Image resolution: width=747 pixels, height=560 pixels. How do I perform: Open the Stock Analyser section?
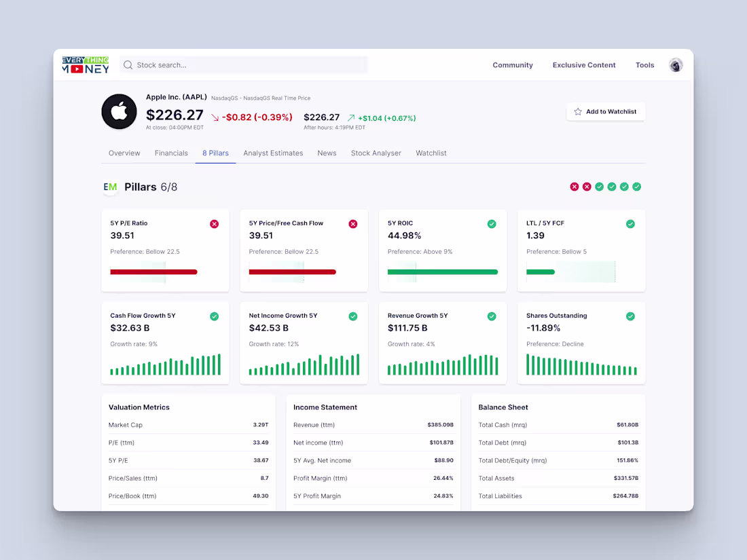(x=376, y=153)
